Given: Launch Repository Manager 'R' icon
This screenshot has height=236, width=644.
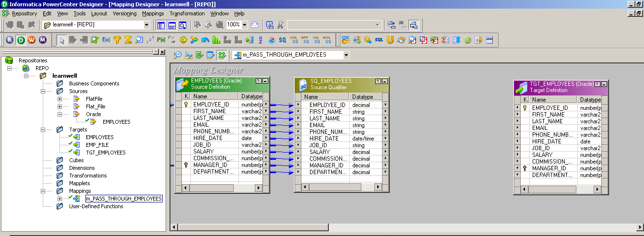Looking at the screenshot, I should point(10,40).
